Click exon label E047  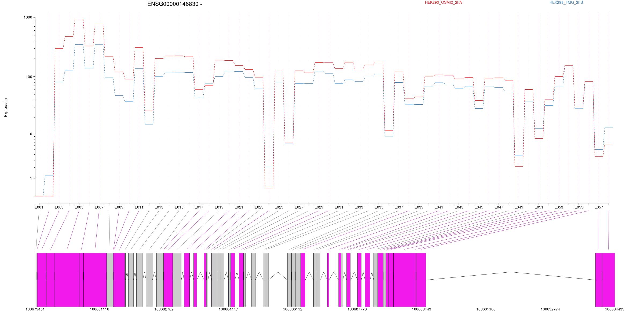499,207
